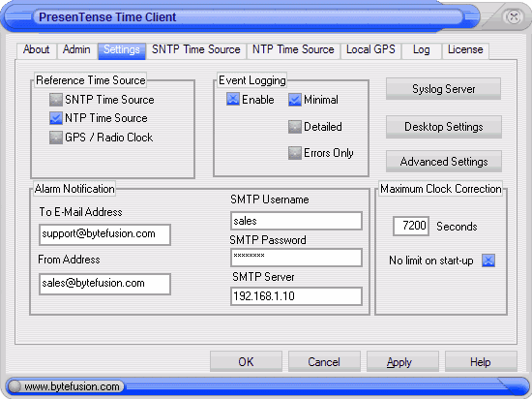Open Advanced Settings dialog
This screenshot has width=532, height=399.
click(x=443, y=162)
